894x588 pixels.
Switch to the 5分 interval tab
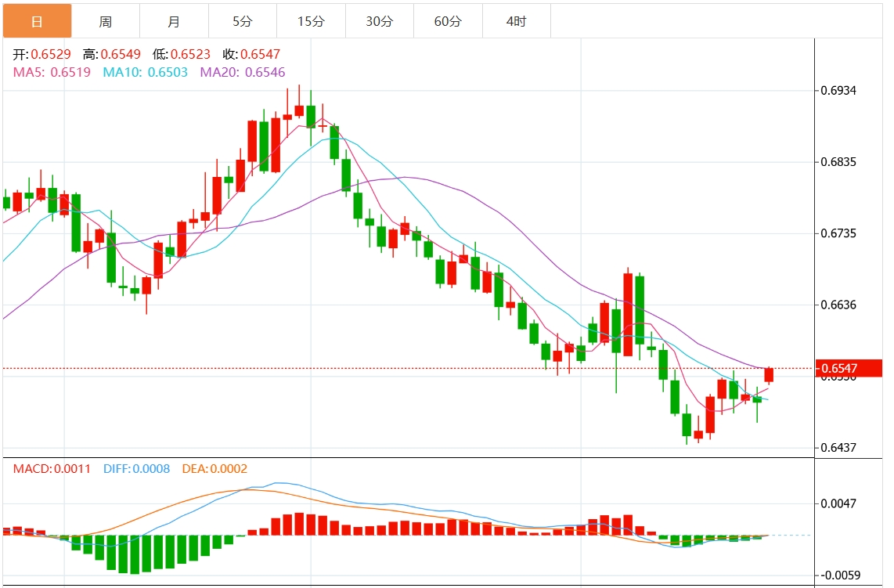point(243,21)
